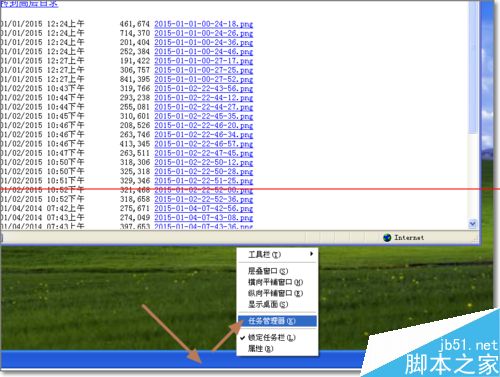The height and width of the screenshot is (377, 500).
Task: Click the timestamp 10:51下午
Action: coord(65,181)
